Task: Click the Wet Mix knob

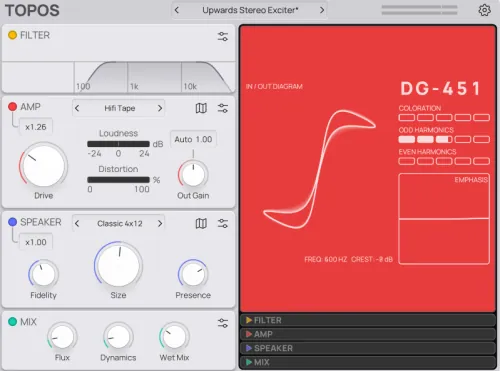Action: (x=174, y=337)
